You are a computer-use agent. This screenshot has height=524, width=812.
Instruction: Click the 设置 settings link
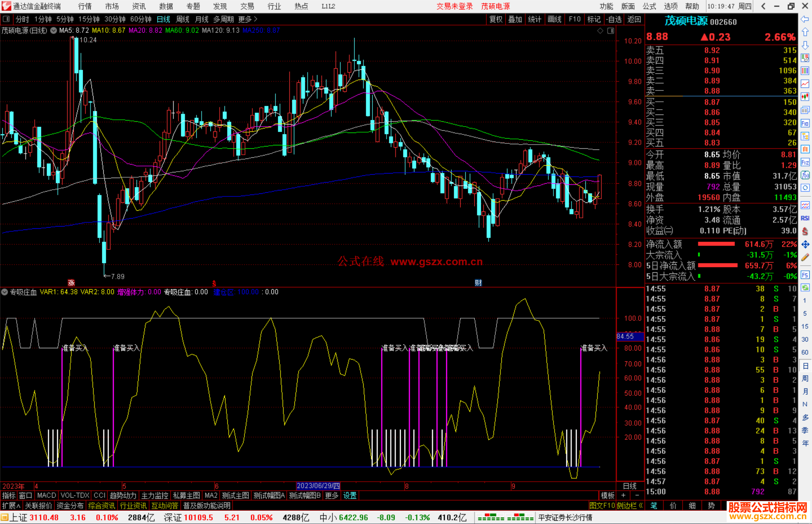(x=350, y=495)
